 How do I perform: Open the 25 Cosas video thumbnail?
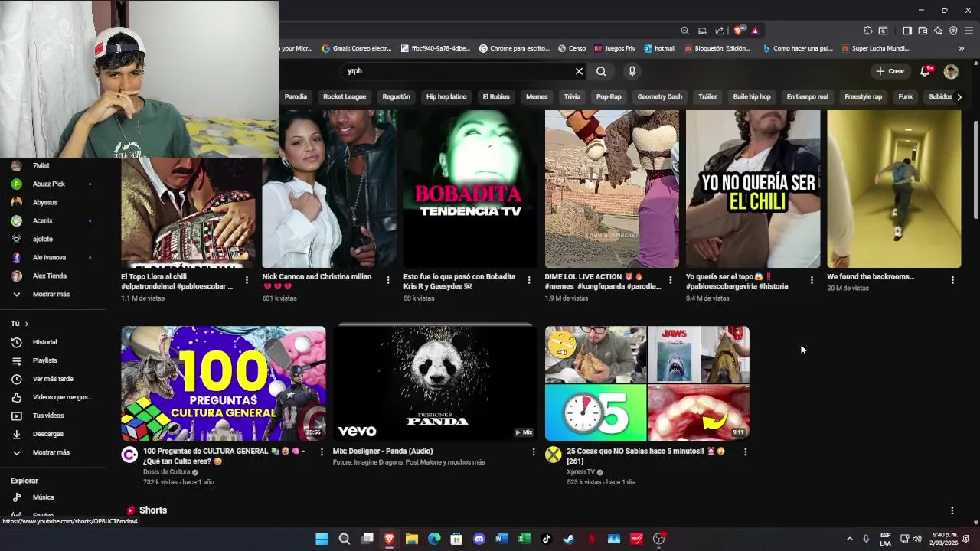point(647,383)
